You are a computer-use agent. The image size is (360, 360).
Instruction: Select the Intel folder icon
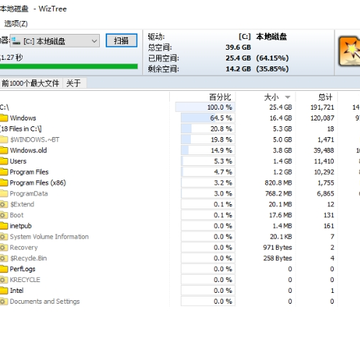3,291
